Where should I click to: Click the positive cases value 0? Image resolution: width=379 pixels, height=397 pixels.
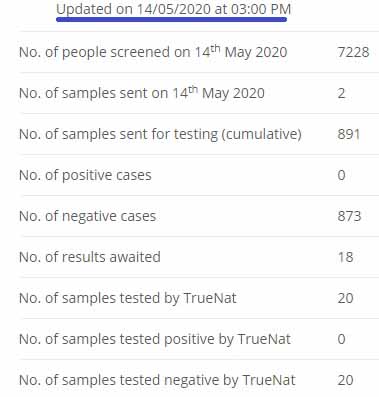[x=341, y=175]
